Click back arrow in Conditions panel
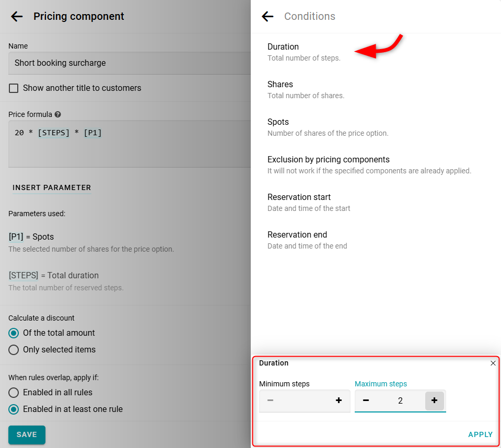This screenshot has height=448, width=501. click(x=267, y=16)
